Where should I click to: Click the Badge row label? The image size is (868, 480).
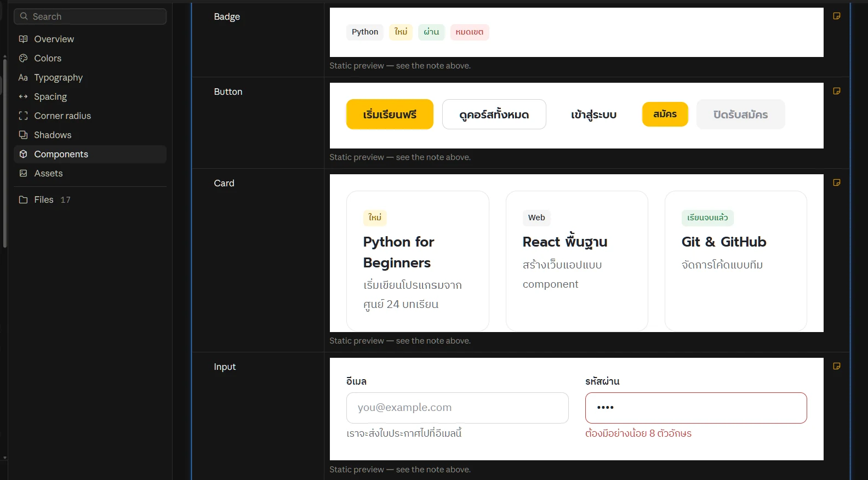coord(227,16)
